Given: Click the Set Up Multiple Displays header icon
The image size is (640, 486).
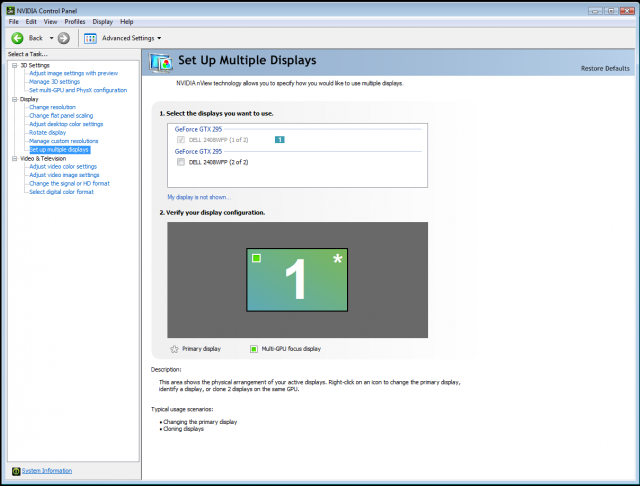Looking at the screenshot, I should pyautogui.click(x=161, y=63).
